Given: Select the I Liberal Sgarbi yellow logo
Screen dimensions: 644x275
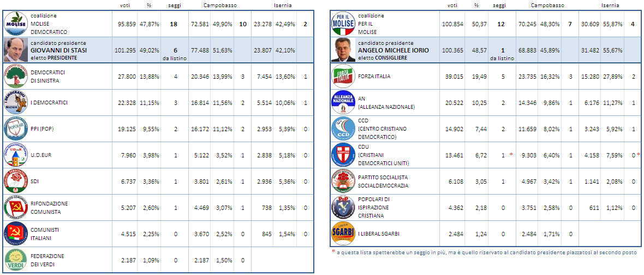Looking at the screenshot, I should (x=344, y=233).
